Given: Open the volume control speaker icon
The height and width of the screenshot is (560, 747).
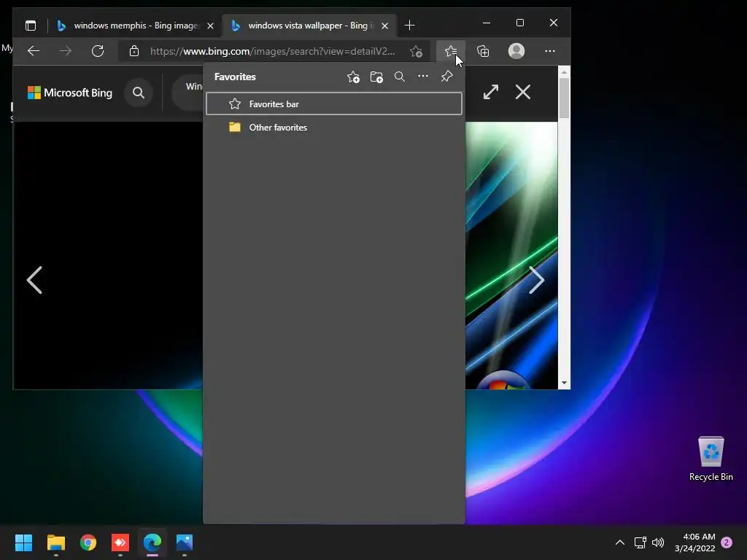Looking at the screenshot, I should point(658,542).
